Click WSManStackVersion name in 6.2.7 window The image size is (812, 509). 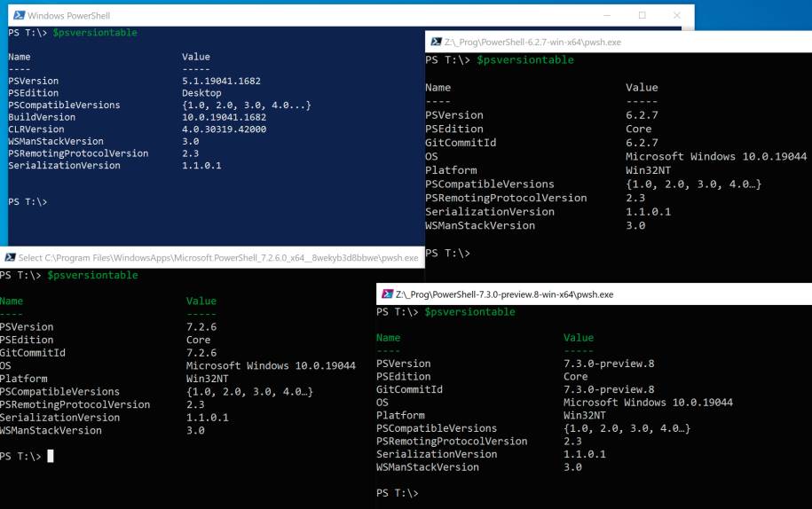[480, 225]
